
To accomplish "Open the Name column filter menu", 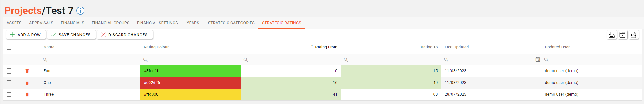I will click(x=58, y=47).
